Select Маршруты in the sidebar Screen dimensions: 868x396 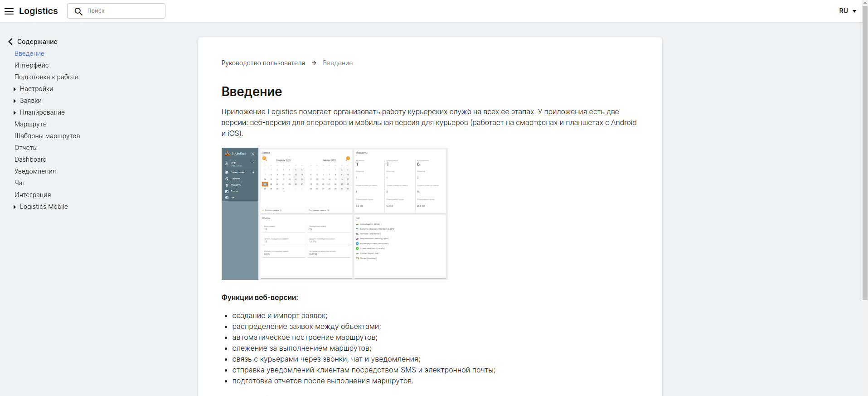point(31,124)
